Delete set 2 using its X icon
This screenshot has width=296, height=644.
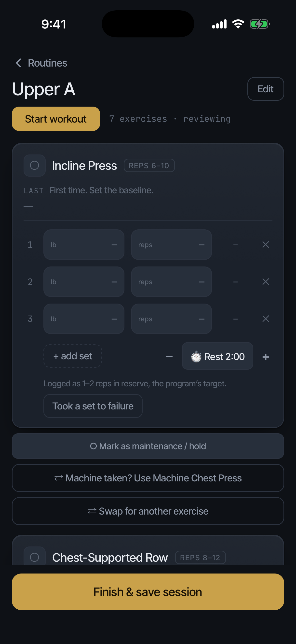point(266,282)
